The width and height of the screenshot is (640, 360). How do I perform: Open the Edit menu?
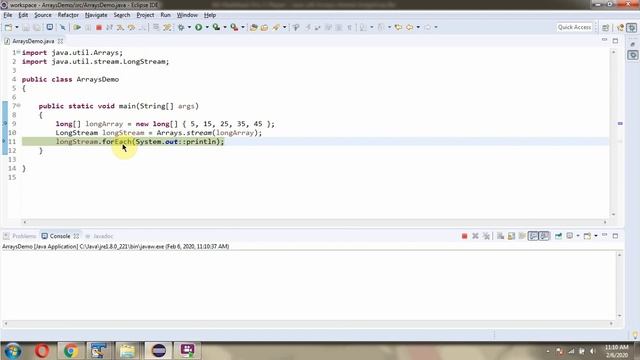coord(23,15)
